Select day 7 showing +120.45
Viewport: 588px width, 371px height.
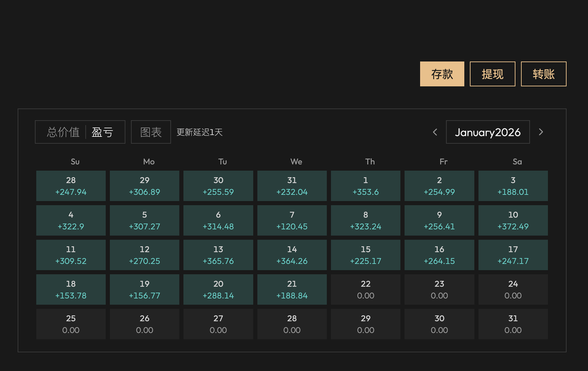coord(292,221)
